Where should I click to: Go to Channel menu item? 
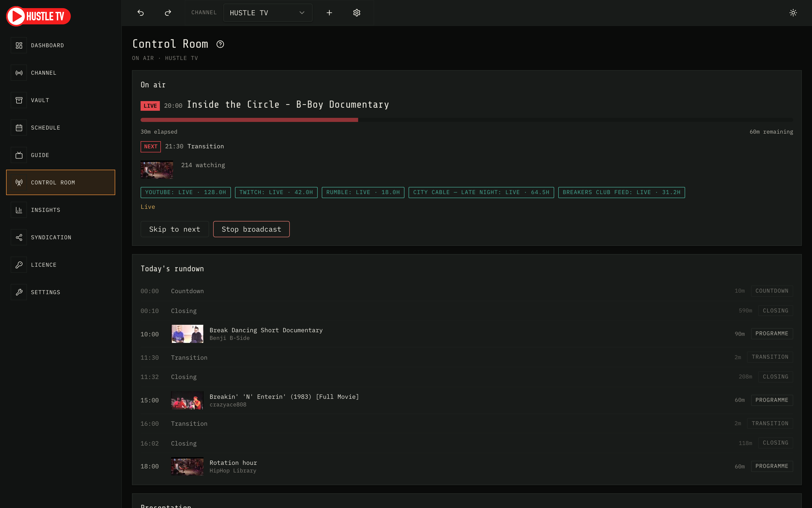point(60,73)
